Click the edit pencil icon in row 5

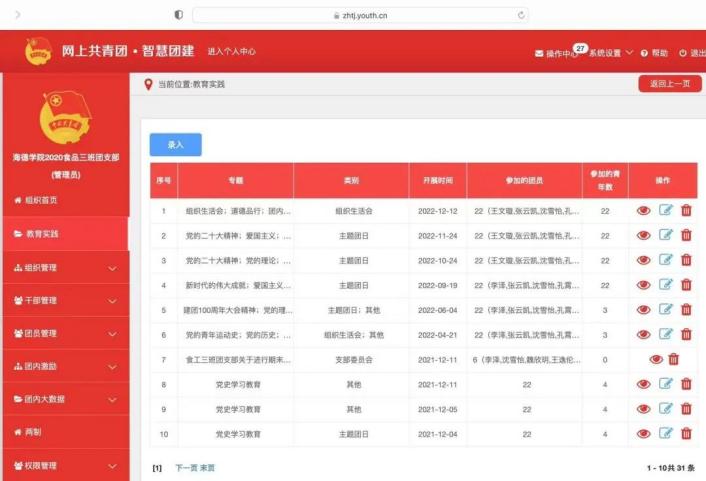[x=666, y=310]
